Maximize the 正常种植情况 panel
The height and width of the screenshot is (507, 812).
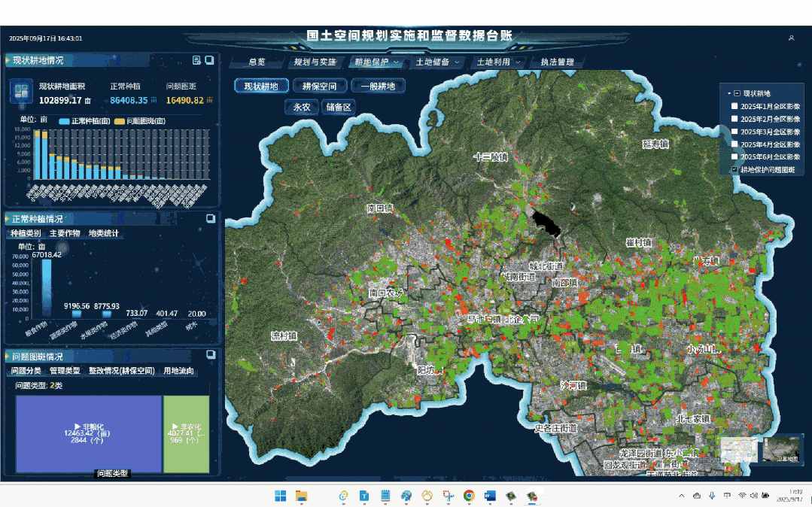pyautogui.click(x=210, y=219)
